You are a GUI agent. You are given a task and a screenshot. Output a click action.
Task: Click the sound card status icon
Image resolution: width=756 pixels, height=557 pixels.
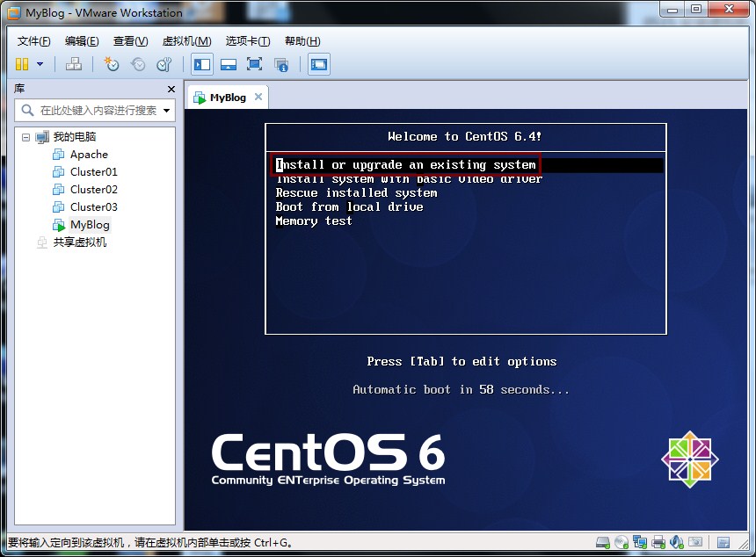[x=677, y=543]
